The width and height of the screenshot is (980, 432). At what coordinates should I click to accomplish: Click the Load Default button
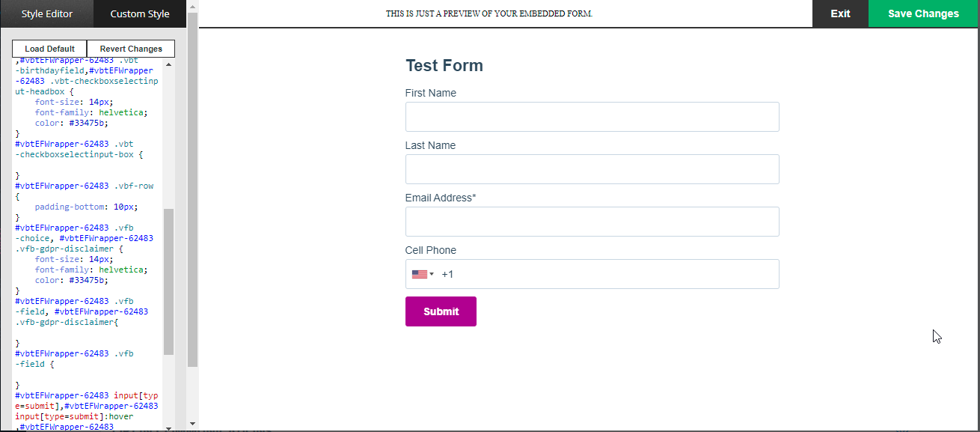point(49,48)
